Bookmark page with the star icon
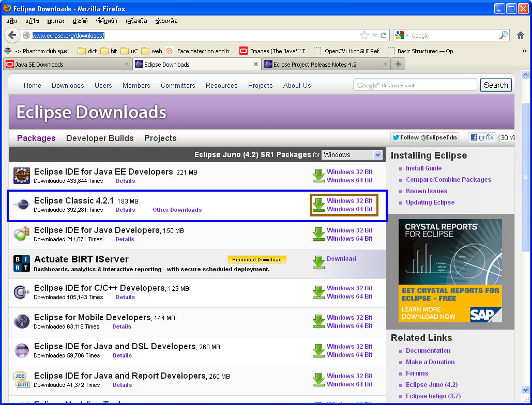The width and height of the screenshot is (532, 405). (364, 35)
